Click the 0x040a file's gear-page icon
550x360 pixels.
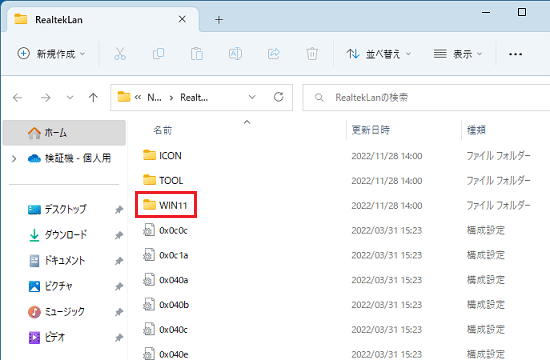click(149, 280)
